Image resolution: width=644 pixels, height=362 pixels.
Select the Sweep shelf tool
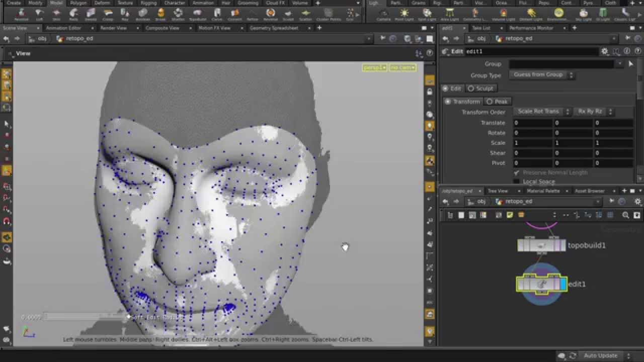click(x=91, y=14)
